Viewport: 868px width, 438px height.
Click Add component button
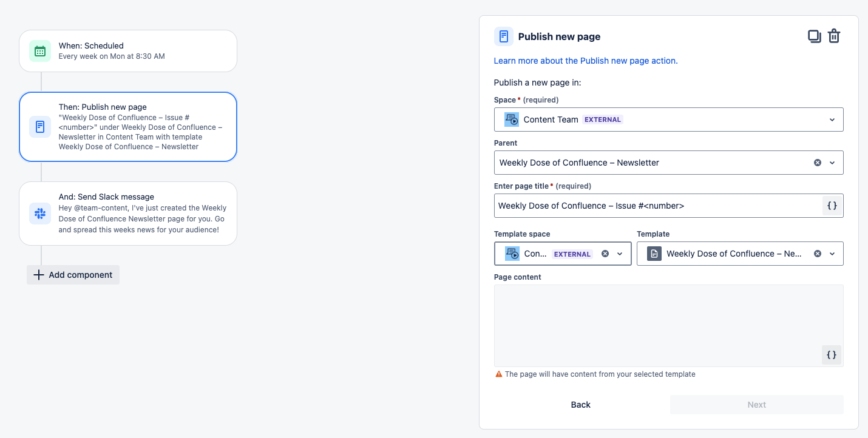point(73,275)
